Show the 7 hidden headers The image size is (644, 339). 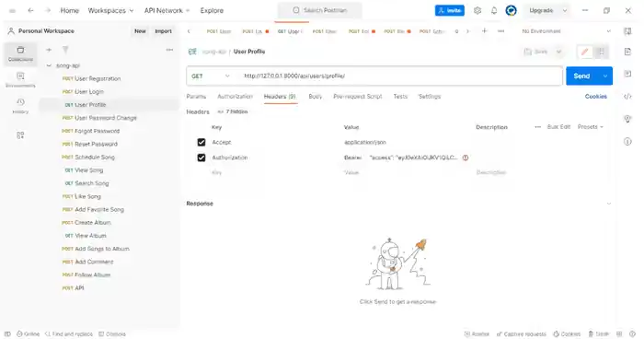[x=233, y=111]
